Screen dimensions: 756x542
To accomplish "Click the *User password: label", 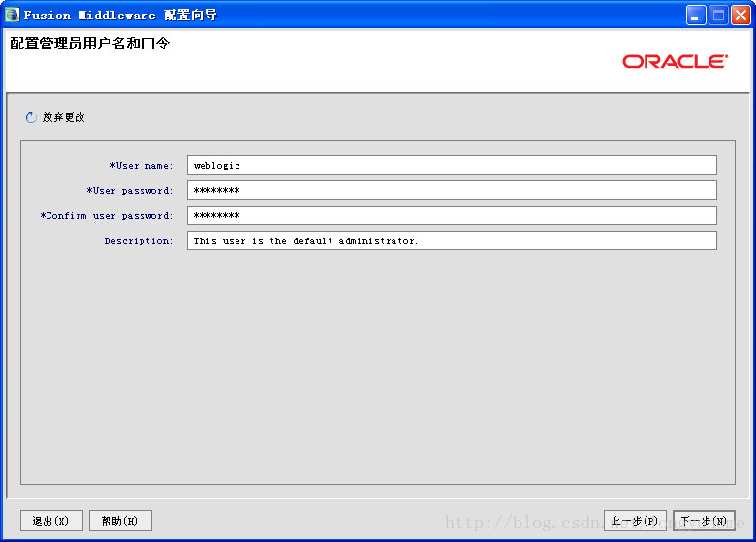I will [x=130, y=190].
